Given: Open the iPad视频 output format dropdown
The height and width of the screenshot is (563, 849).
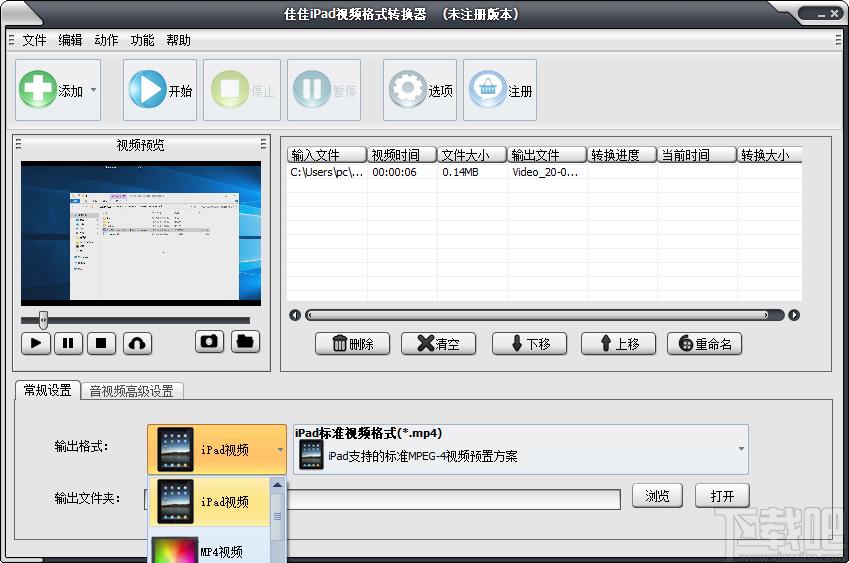Looking at the screenshot, I should pyautogui.click(x=217, y=449).
